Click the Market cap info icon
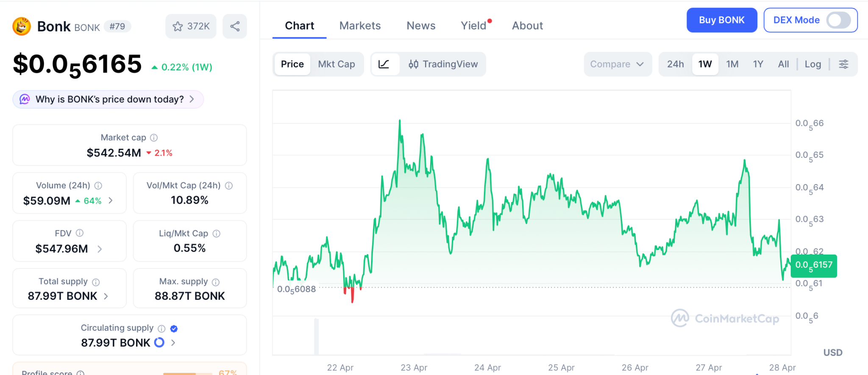Screen dimensions: 868x375 click(x=154, y=137)
